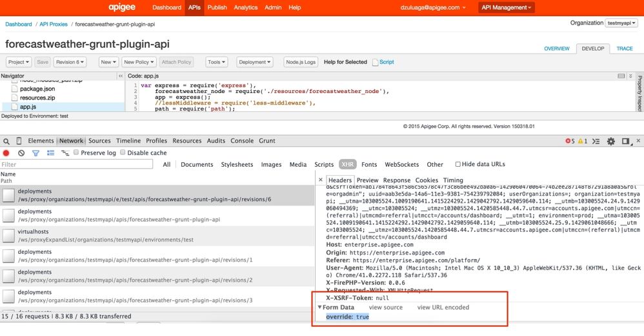The image size is (644, 336).
Task: Click the small request rows view icon
Action: 65,153
